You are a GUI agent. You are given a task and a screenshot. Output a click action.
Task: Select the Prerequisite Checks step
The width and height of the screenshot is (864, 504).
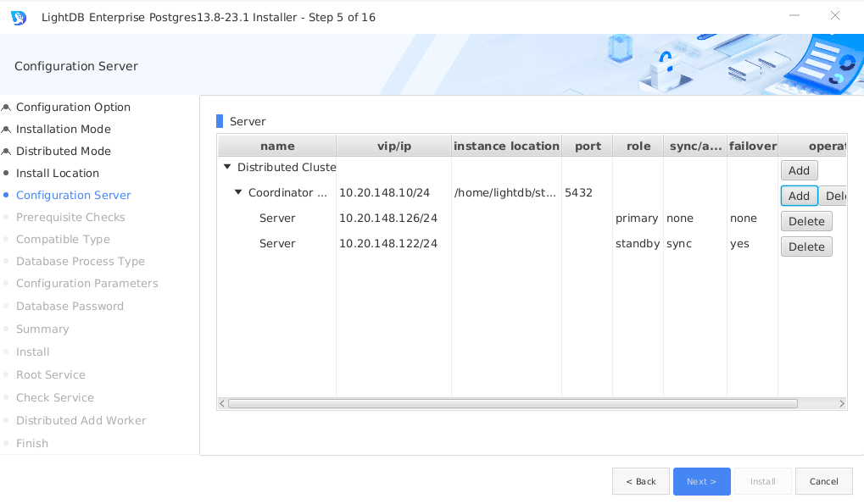(x=70, y=218)
